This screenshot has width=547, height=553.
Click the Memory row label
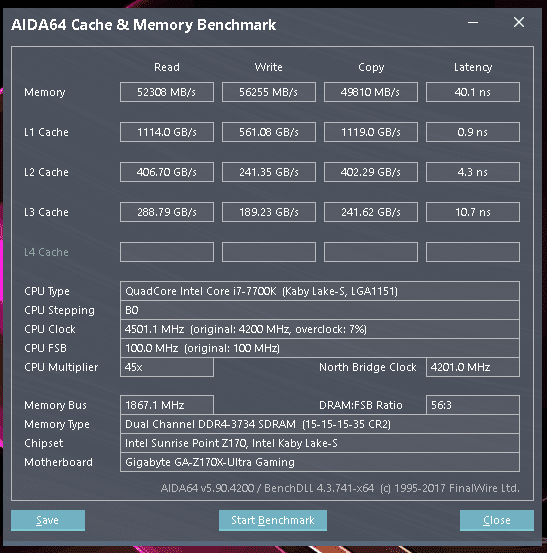[x=45, y=92]
